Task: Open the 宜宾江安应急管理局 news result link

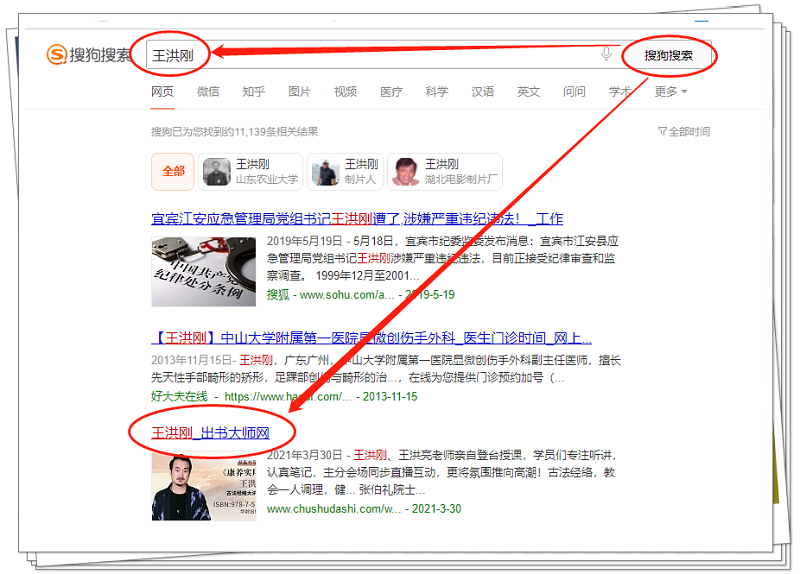Action: 357,218
